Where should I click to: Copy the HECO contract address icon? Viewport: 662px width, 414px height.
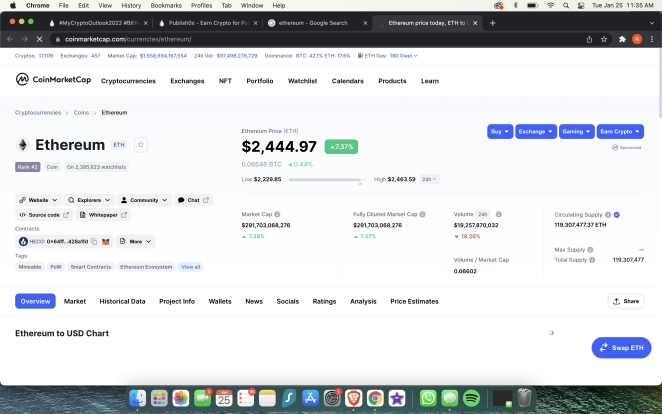[x=94, y=241]
